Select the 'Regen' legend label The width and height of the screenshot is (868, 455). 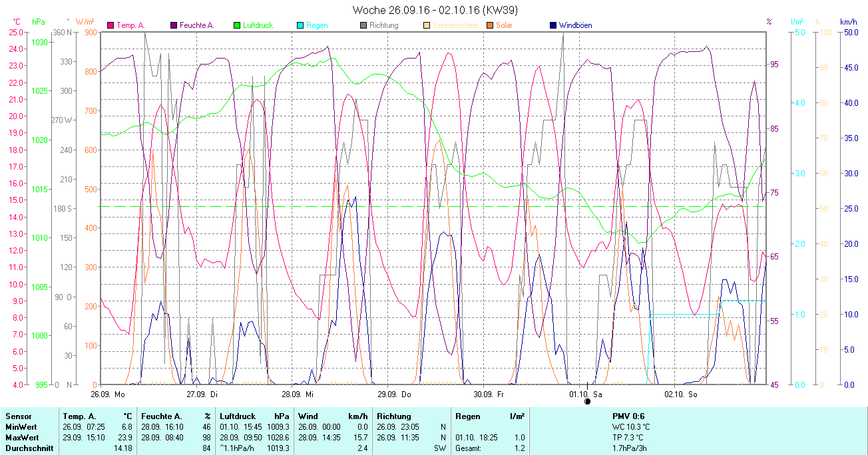coord(317,25)
